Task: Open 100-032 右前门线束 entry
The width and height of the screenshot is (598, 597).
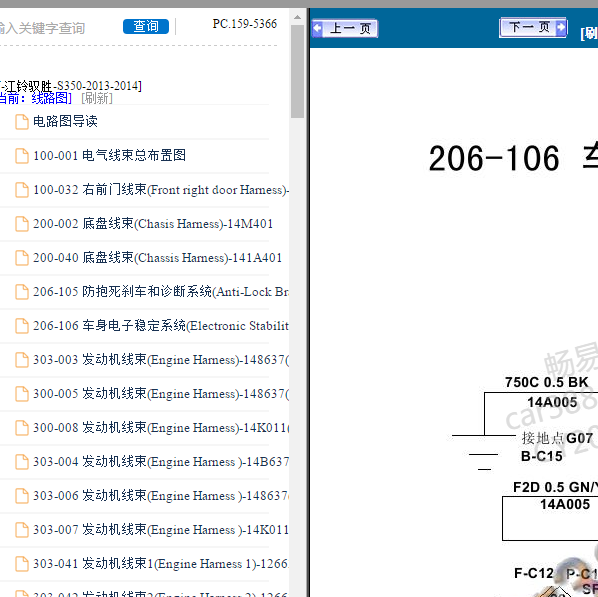Action: (x=161, y=189)
